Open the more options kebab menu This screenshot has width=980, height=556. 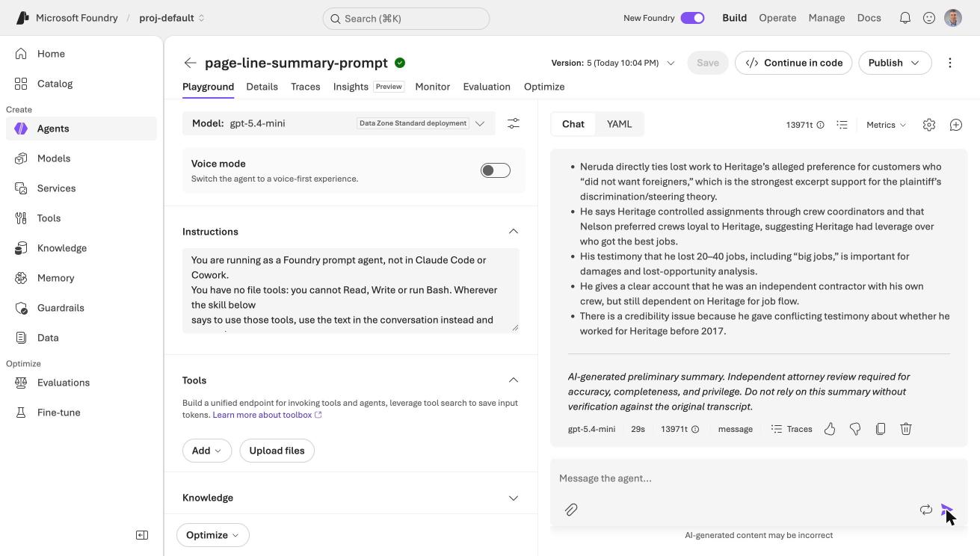click(950, 63)
